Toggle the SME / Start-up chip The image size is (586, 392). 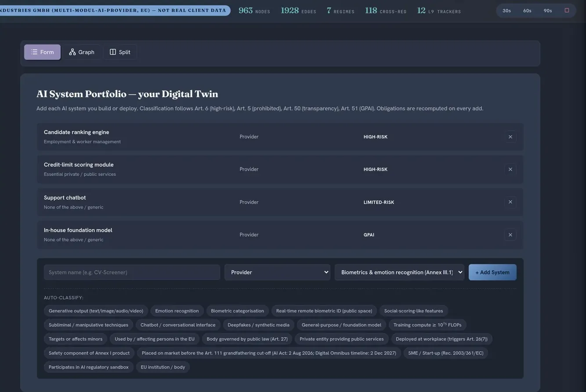[x=446, y=353]
